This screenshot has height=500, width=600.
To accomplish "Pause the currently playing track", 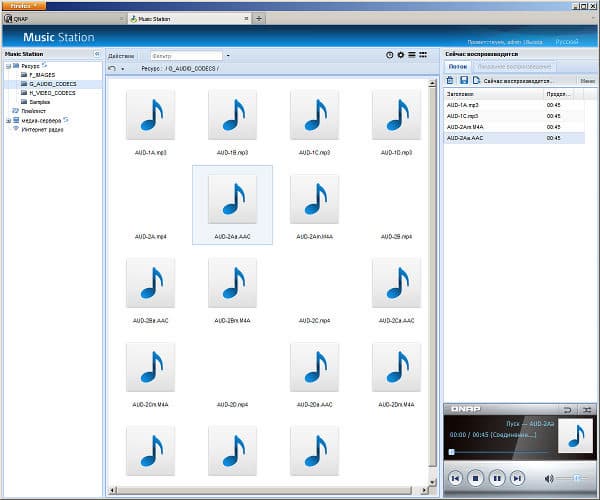I will 496,478.
